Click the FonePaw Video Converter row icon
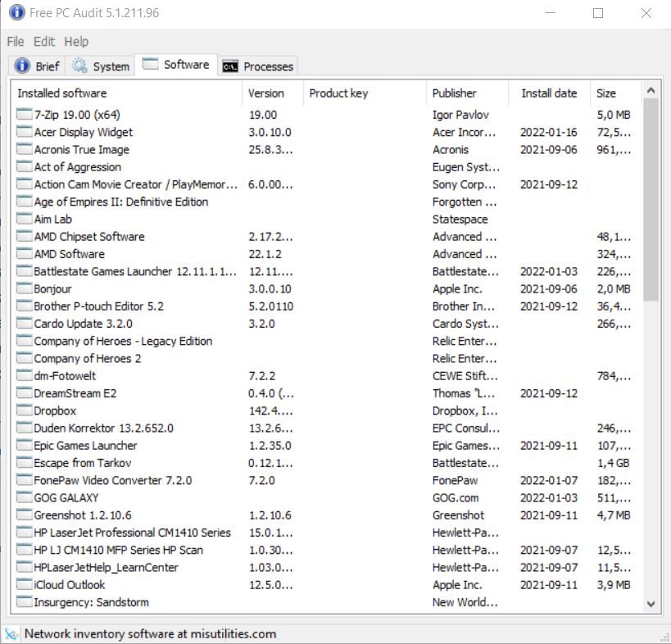 pos(24,480)
